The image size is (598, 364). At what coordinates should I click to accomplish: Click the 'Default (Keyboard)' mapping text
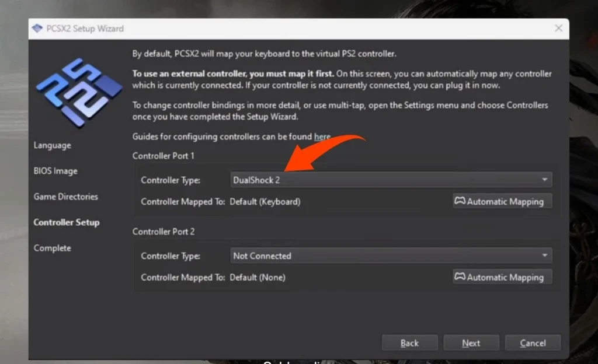265,201
